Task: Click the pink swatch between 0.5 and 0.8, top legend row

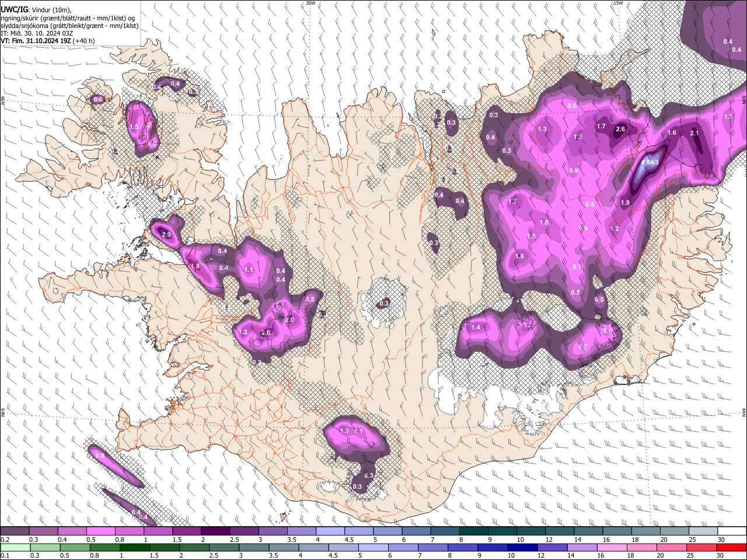Action: tap(100, 531)
